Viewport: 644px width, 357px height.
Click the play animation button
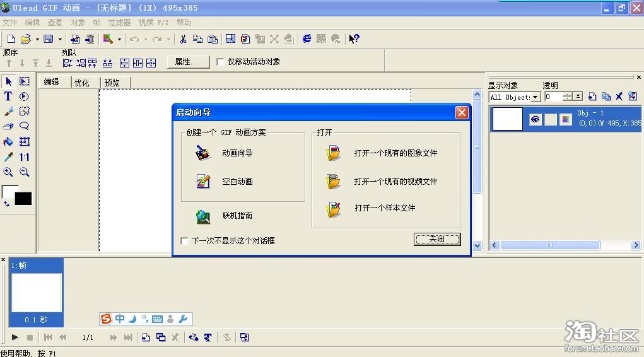coord(15,337)
